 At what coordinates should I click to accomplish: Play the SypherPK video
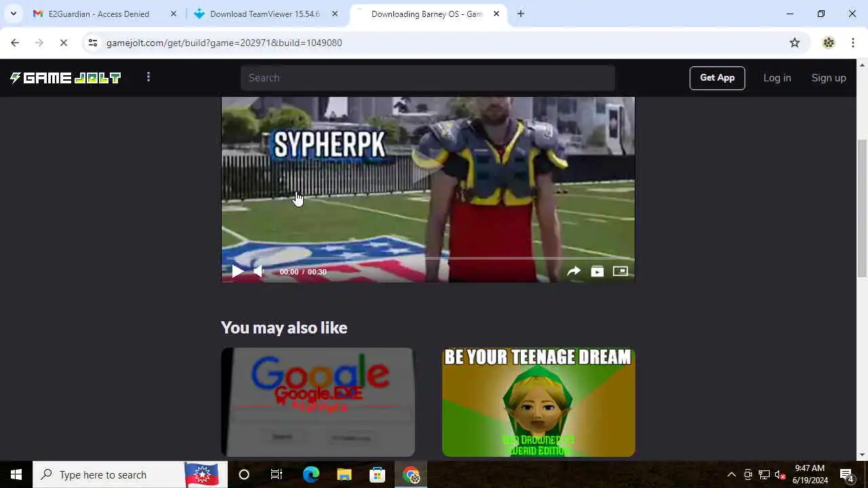click(237, 272)
